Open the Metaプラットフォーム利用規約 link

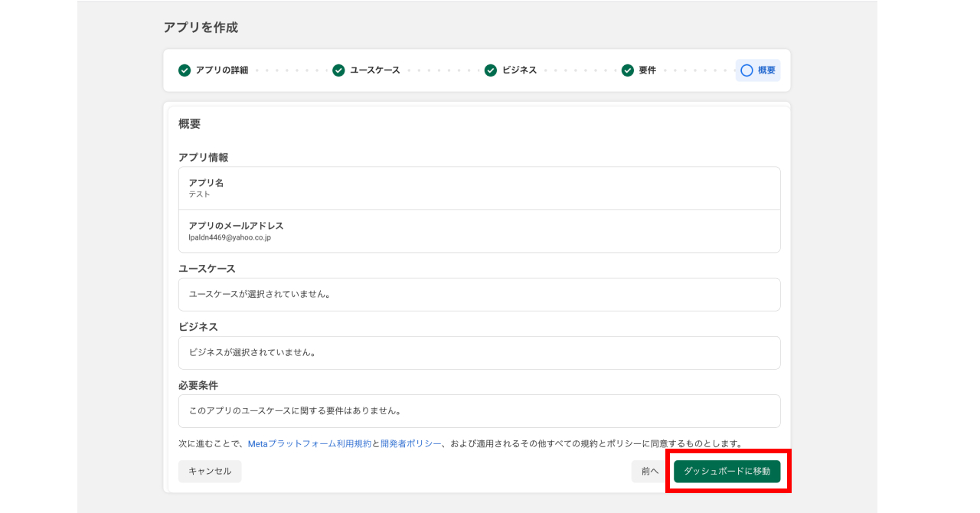coord(309,443)
